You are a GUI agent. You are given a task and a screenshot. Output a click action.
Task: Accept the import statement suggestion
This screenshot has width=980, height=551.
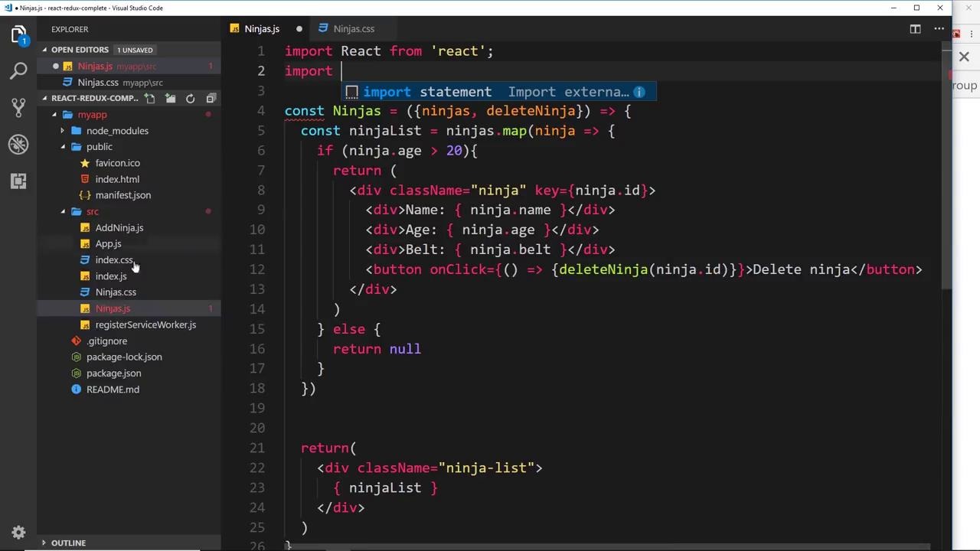pyautogui.click(x=427, y=92)
